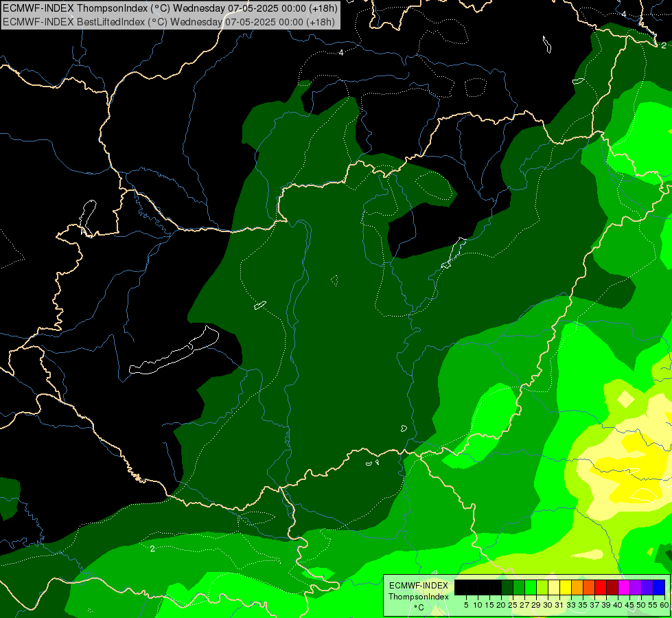Screen dimensions: 672x618
Task: Choose the orange-red 35-37 legend swatch
Action: [x=589, y=587]
